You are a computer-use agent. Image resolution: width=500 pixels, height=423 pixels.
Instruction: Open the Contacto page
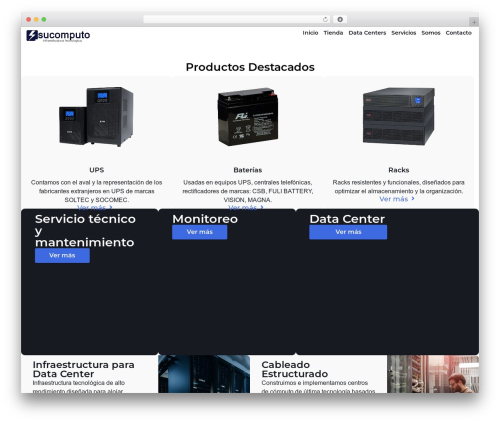[x=459, y=33]
